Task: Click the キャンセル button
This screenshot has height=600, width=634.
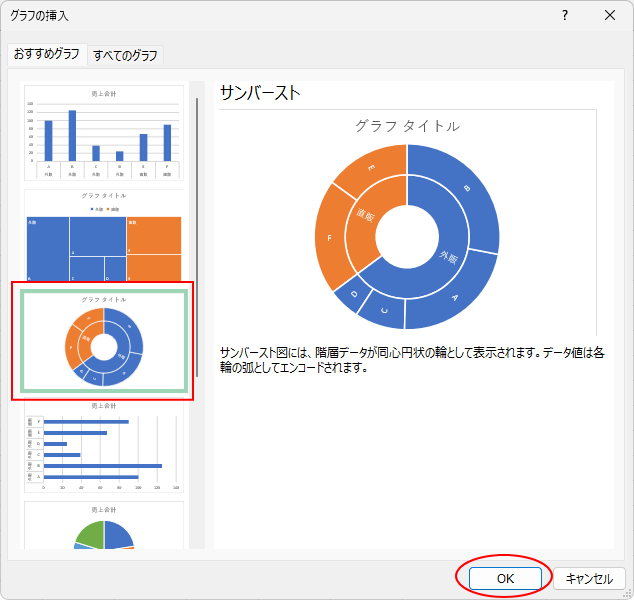Action: coord(589,578)
